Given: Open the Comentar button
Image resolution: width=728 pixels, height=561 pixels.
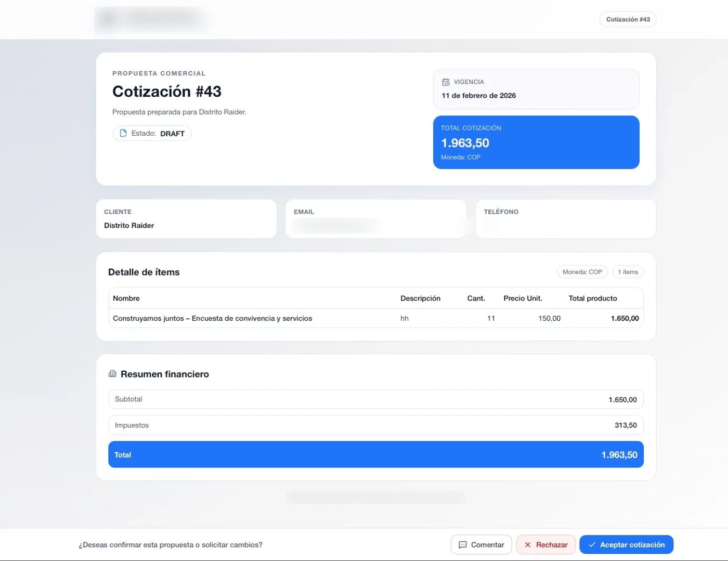Looking at the screenshot, I should point(481,544).
